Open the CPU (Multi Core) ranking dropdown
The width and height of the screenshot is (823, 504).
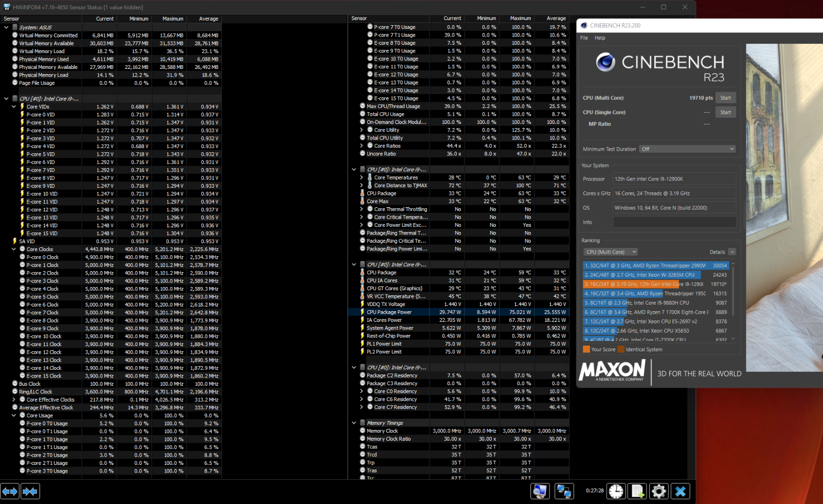pos(611,252)
